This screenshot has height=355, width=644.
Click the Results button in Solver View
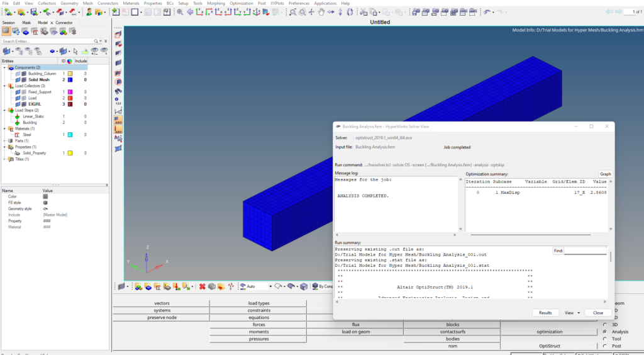545,313
